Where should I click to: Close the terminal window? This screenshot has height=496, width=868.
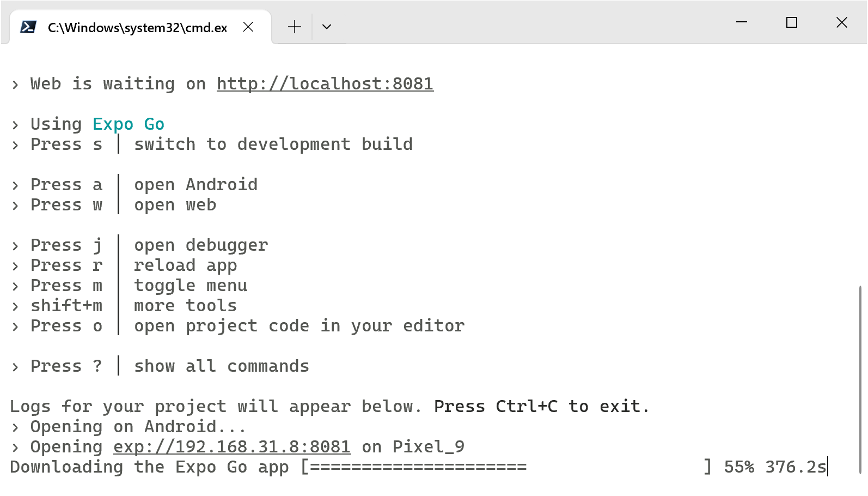pos(841,23)
